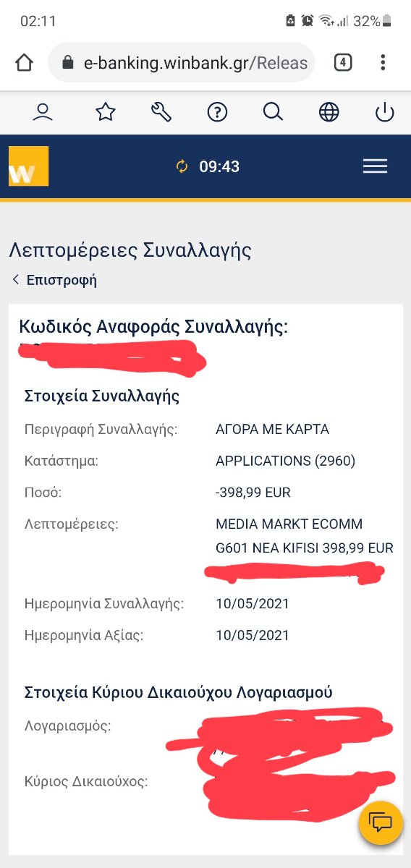Open browser tab switcher showing 4
This screenshot has height=868, width=411.
343,63
